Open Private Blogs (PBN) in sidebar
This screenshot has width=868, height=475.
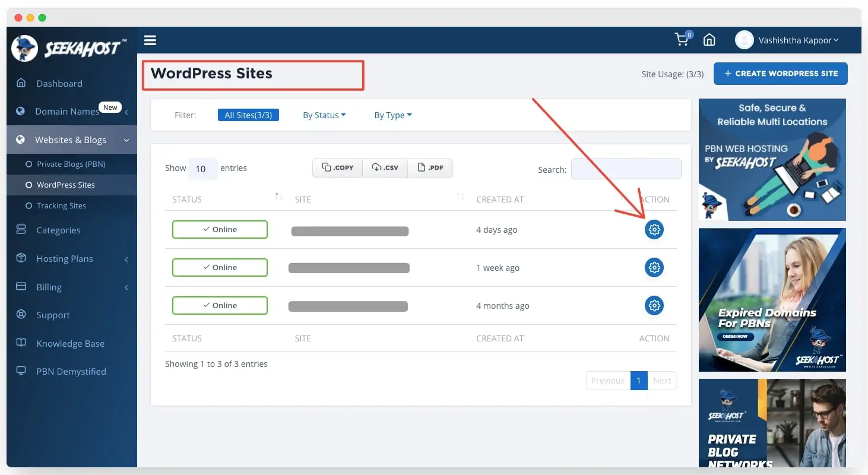[x=71, y=164]
